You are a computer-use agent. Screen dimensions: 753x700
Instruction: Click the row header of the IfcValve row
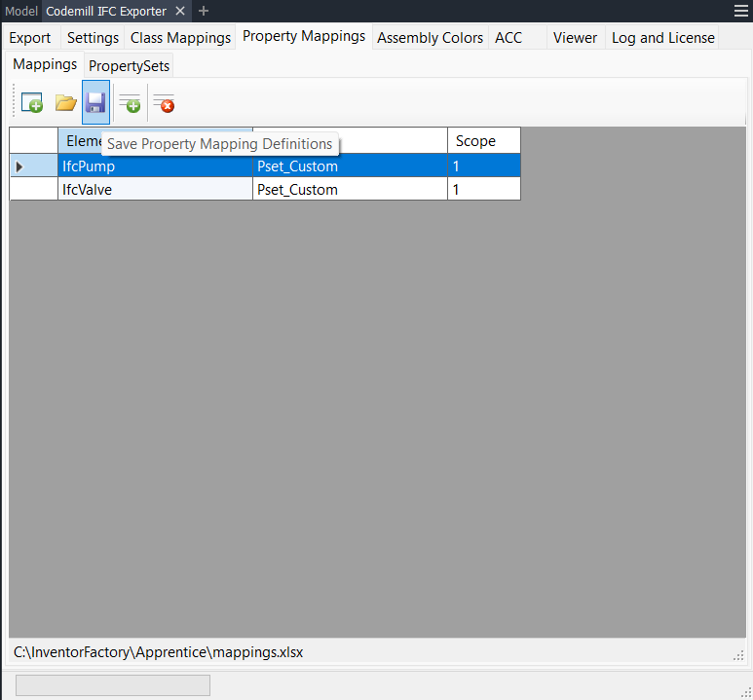33,190
